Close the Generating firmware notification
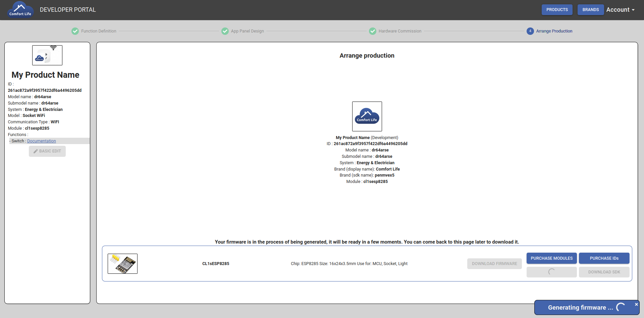644x318 pixels. [636, 305]
